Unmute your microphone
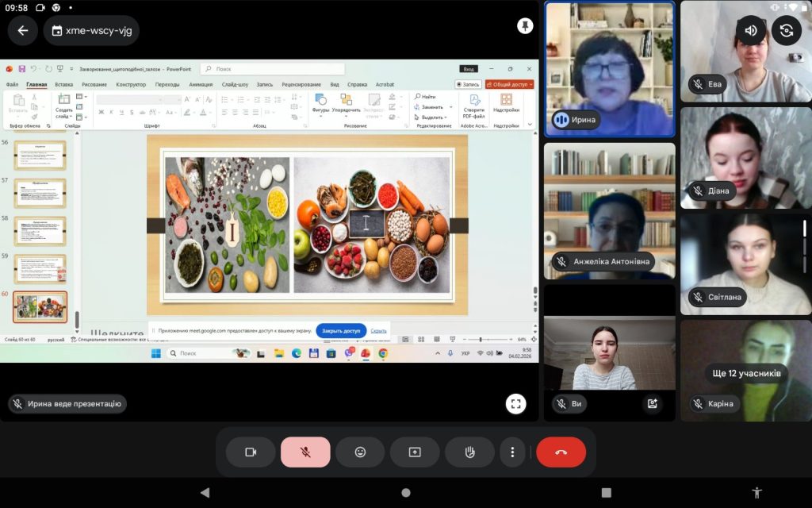This screenshot has height=508, width=812. tap(305, 452)
